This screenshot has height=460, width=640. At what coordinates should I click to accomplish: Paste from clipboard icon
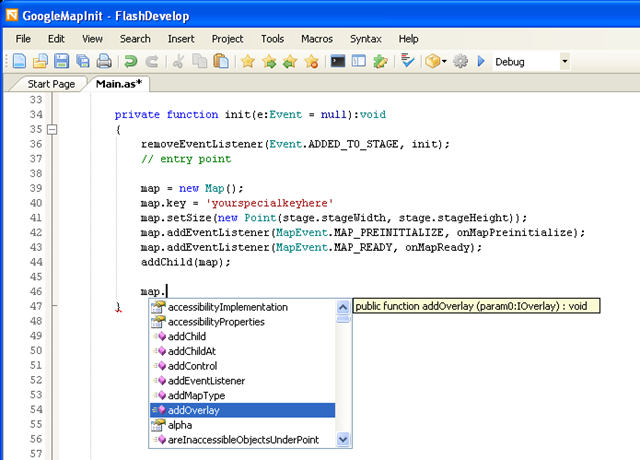click(221, 61)
